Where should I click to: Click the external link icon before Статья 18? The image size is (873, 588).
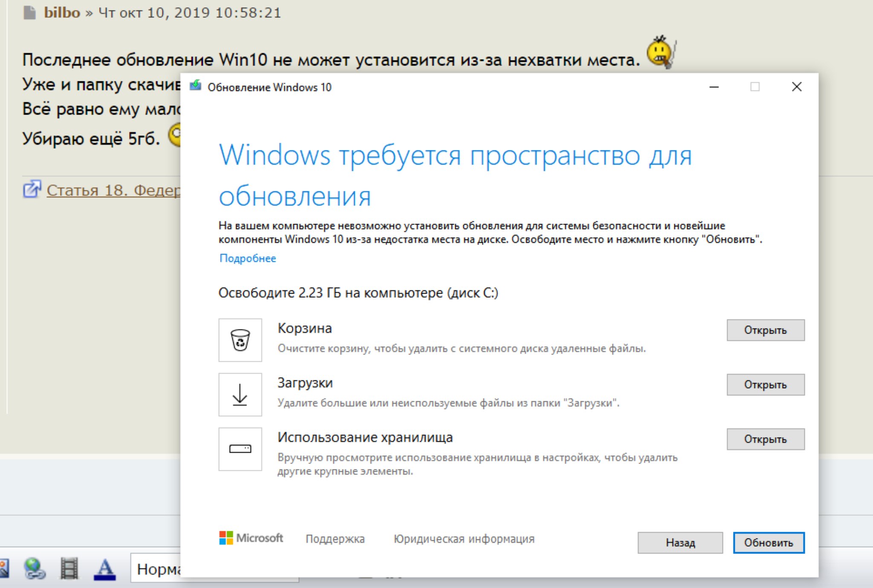pos(32,190)
